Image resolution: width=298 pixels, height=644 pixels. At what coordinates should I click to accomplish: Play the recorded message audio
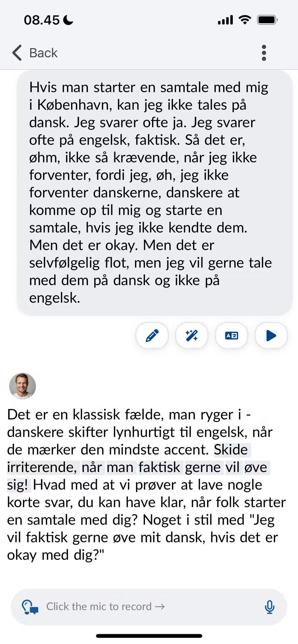point(271,336)
